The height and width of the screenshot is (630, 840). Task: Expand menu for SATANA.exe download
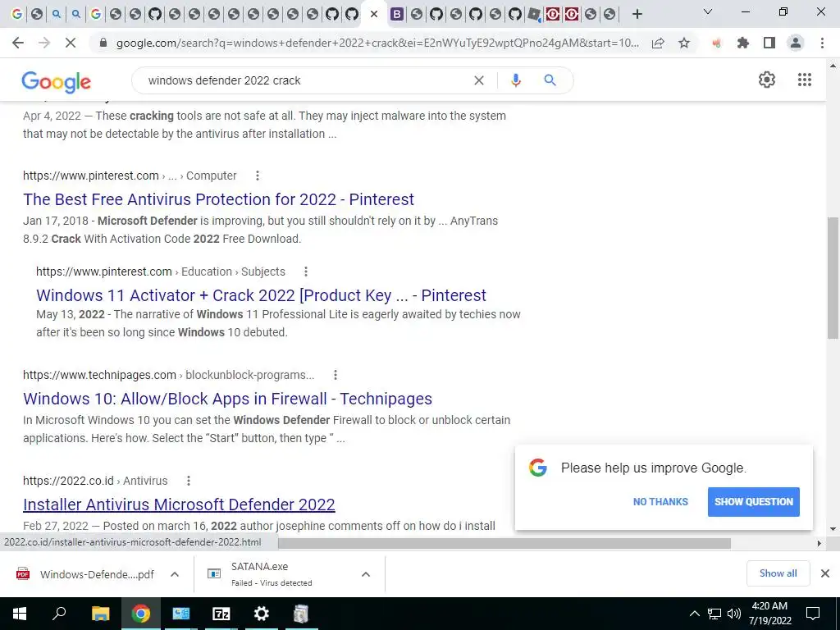(365, 574)
